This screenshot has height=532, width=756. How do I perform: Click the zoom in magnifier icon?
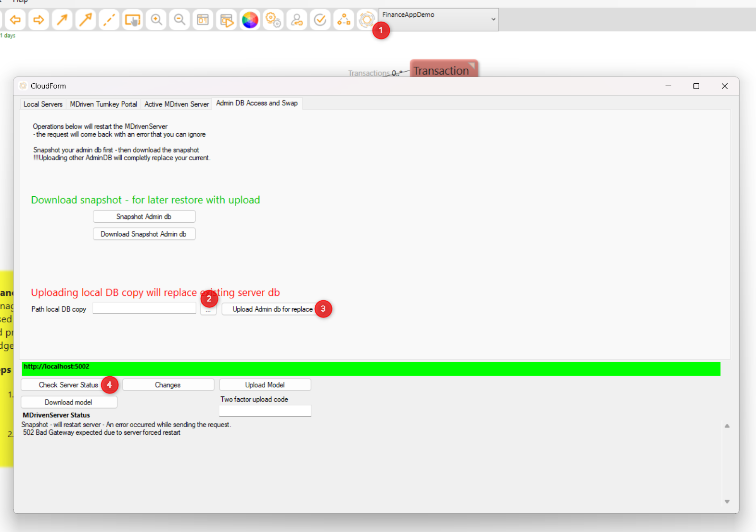coord(156,20)
